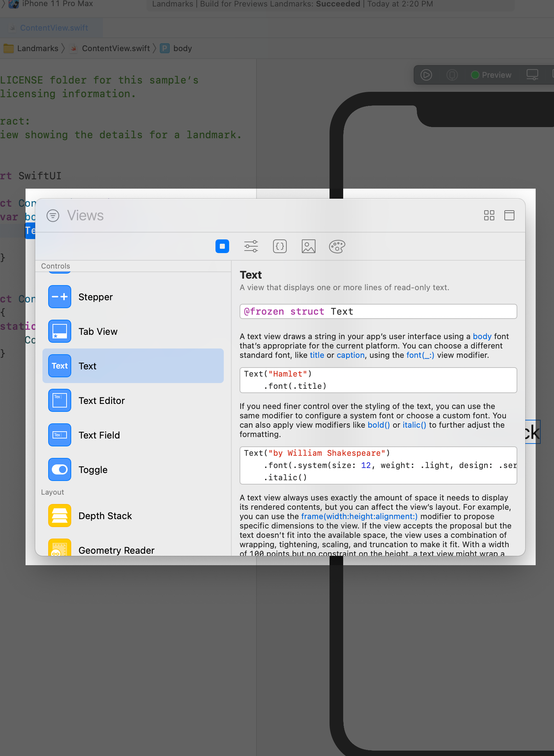Click the filter icon beside Views
The height and width of the screenshot is (756, 554).
coord(53,216)
